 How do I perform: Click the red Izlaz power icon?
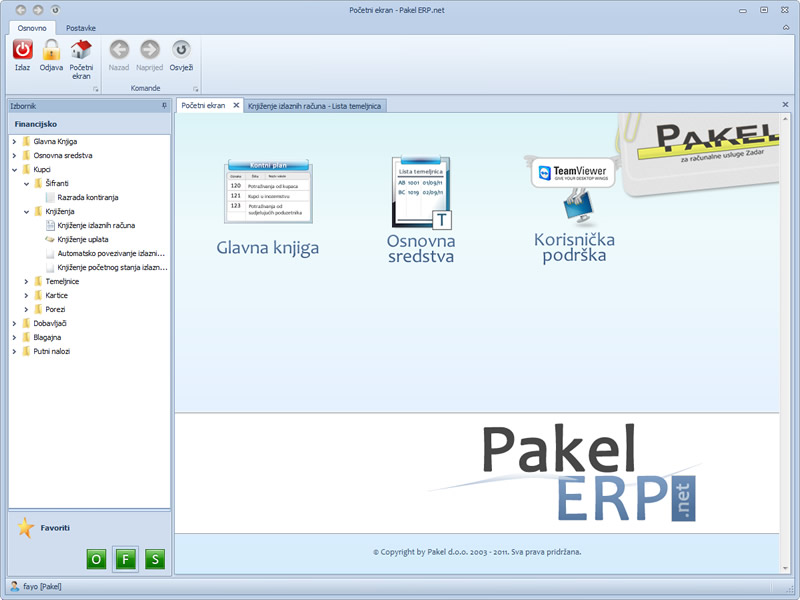(22, 50)
